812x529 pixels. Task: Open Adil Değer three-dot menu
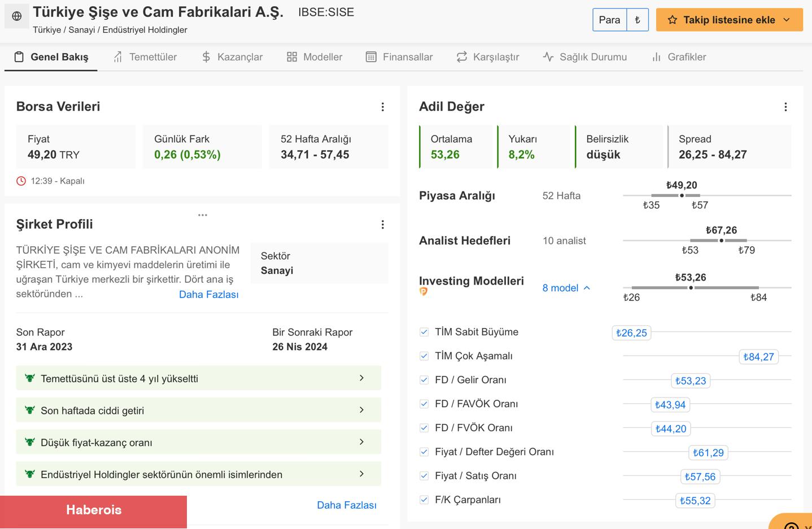click(785, 107)
